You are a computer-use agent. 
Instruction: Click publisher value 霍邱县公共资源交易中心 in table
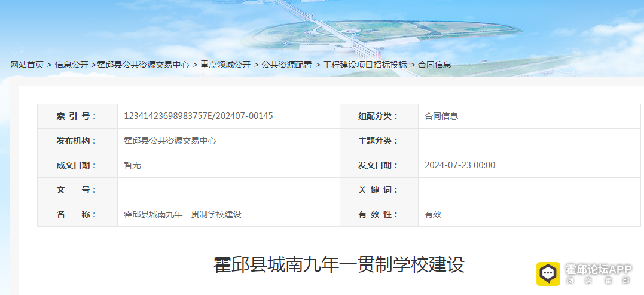[x=170, y=141]
